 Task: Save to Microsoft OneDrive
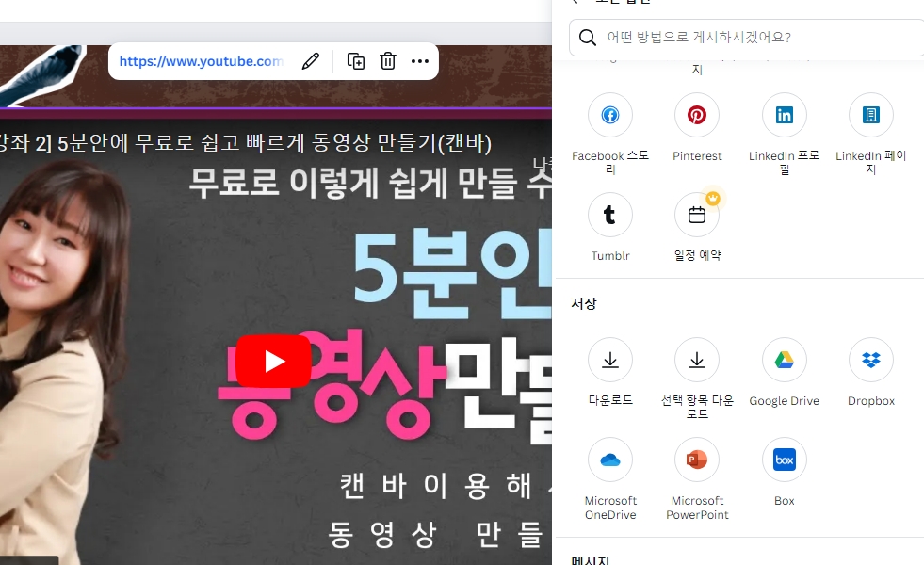tap(609, 459)
